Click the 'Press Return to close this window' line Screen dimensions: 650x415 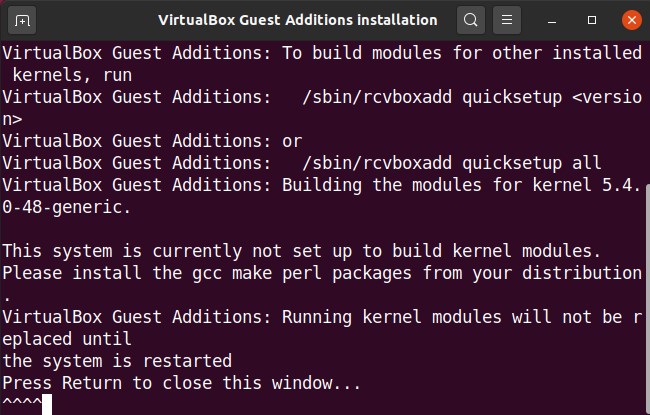(181, 383)
